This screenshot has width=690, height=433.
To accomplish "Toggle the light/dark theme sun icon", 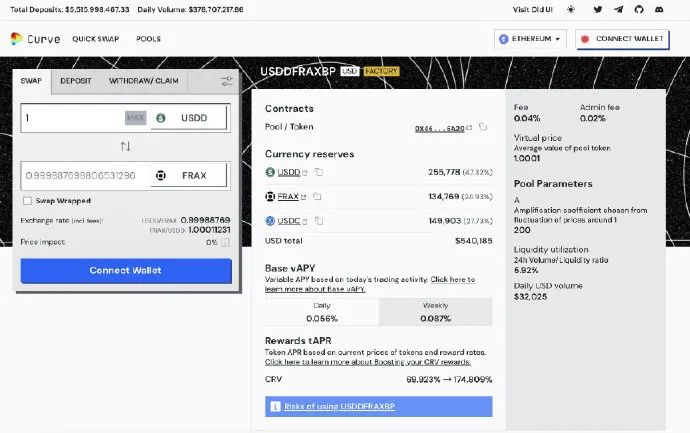I will 571,9.
